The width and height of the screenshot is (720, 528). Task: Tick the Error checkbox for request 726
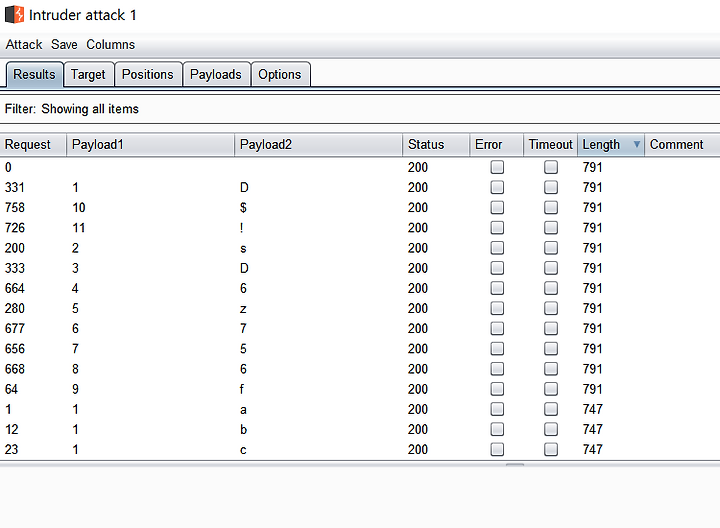(497, 228)
